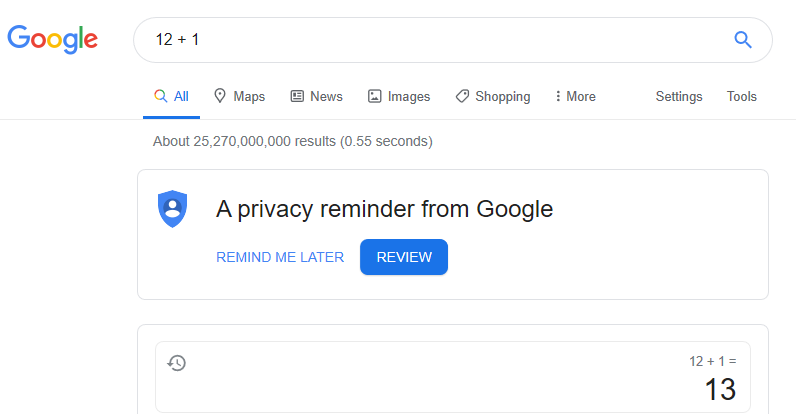Switch to the News results tab
Screen dimensions: 796x414
316,97
